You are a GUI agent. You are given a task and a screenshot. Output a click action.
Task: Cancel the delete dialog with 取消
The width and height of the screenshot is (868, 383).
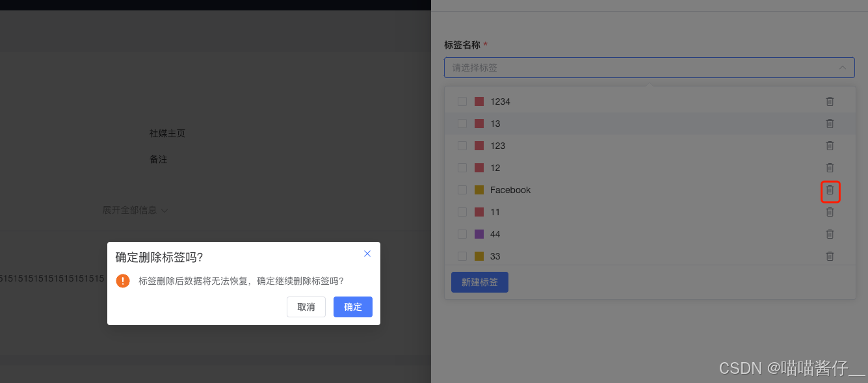[x=306, y=307]
